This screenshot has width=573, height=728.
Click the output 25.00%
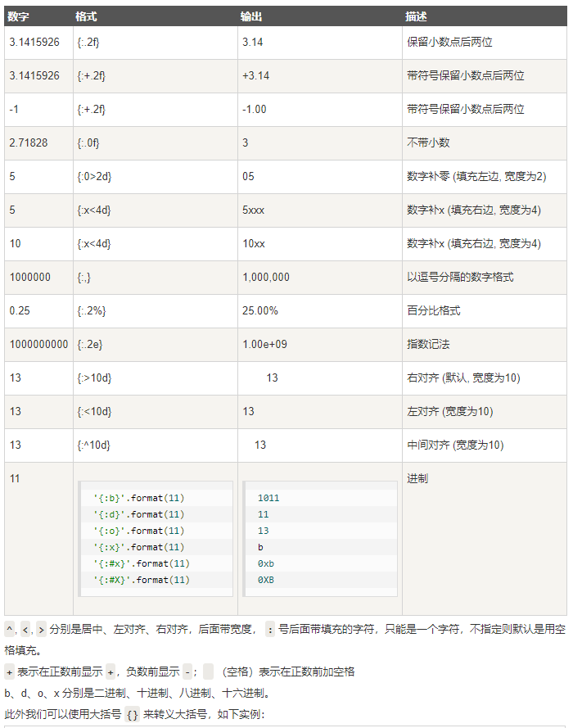click(x=259, y=310)
